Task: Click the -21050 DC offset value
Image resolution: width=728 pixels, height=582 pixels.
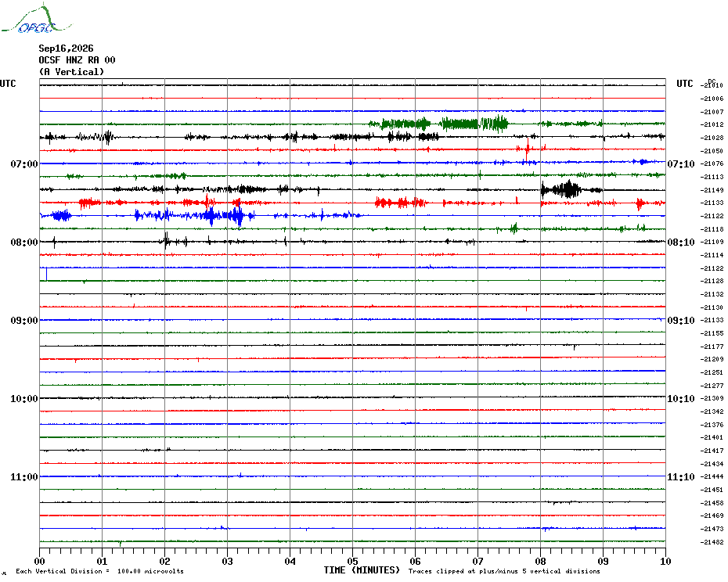Action: (x=712, y=151)
